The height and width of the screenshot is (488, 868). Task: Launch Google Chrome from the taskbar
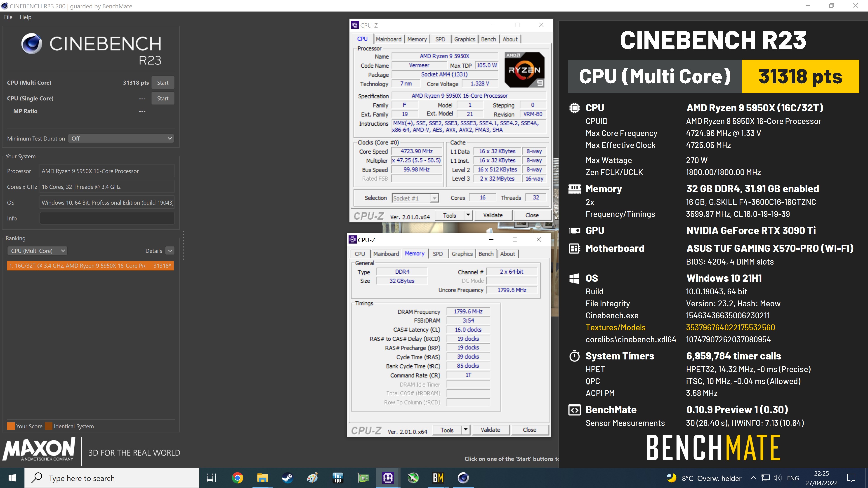click(x=237, y=478)
